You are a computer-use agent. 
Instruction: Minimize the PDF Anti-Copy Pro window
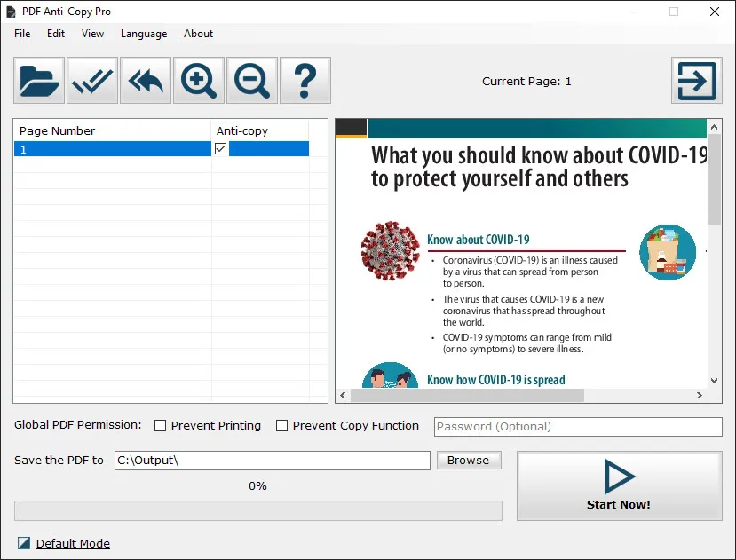[634, 12]
